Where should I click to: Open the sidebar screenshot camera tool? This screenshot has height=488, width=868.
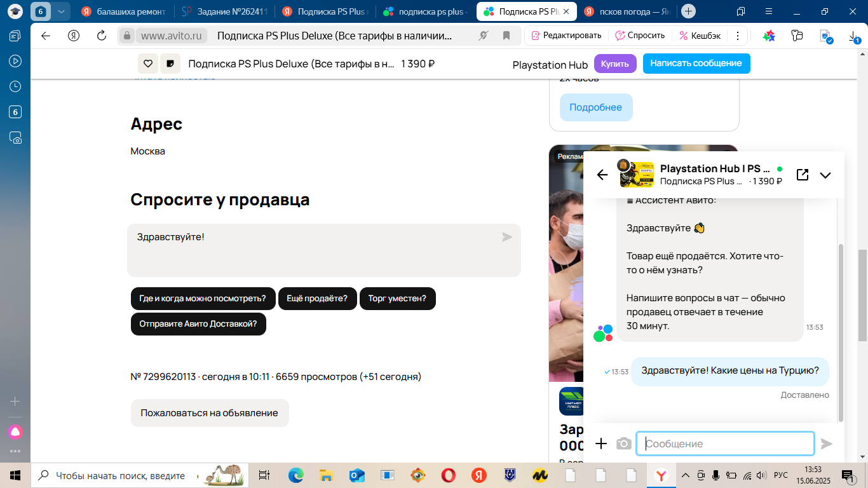15,137
